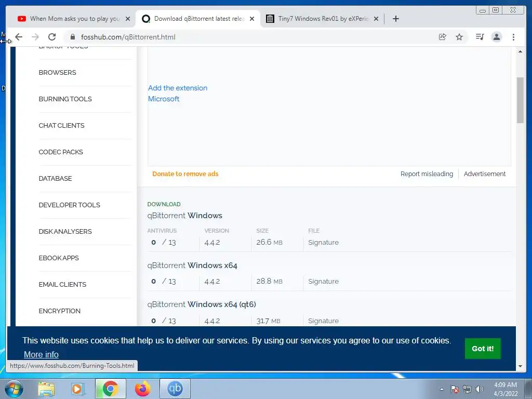Click Report misleading link

click(427, 174)
